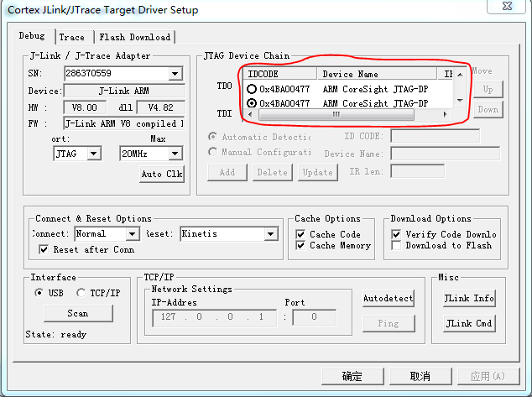
Task: Click the Move Down button
Action: pyautogui.click(x=488, y=110)
